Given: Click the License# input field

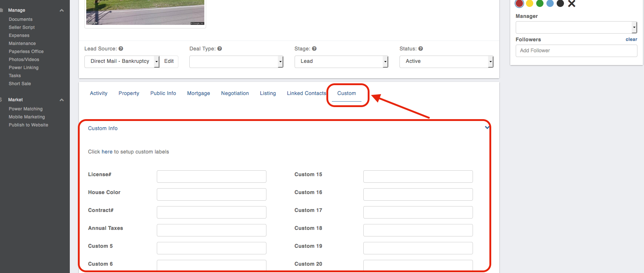Looking at the screenshot, I should coord(212,177).
